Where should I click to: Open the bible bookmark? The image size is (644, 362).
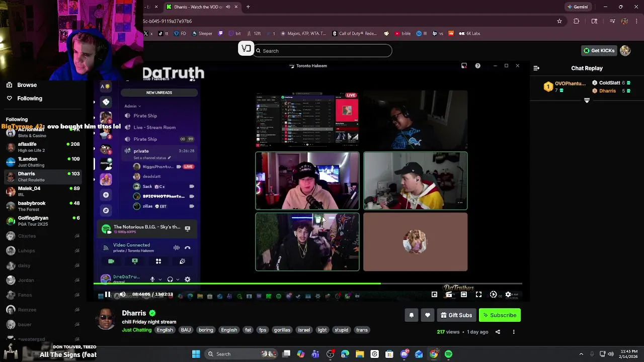tap(403, 34)
